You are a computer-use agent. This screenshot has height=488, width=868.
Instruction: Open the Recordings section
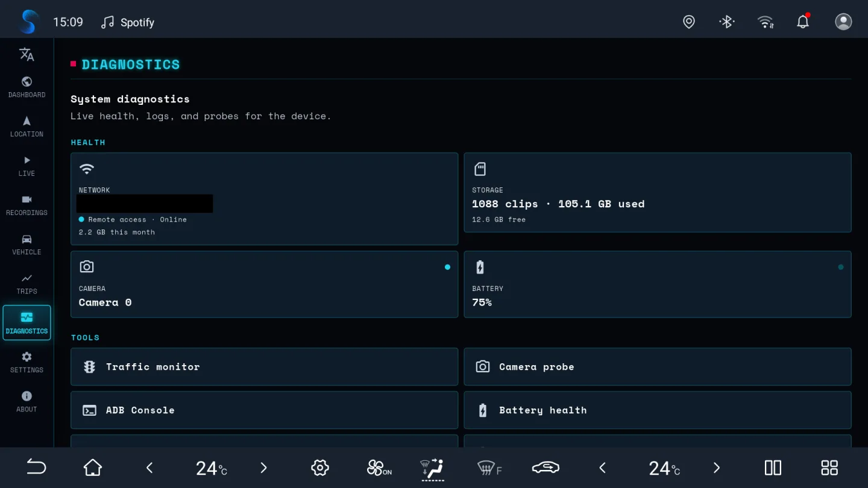(x=27, y=205)
